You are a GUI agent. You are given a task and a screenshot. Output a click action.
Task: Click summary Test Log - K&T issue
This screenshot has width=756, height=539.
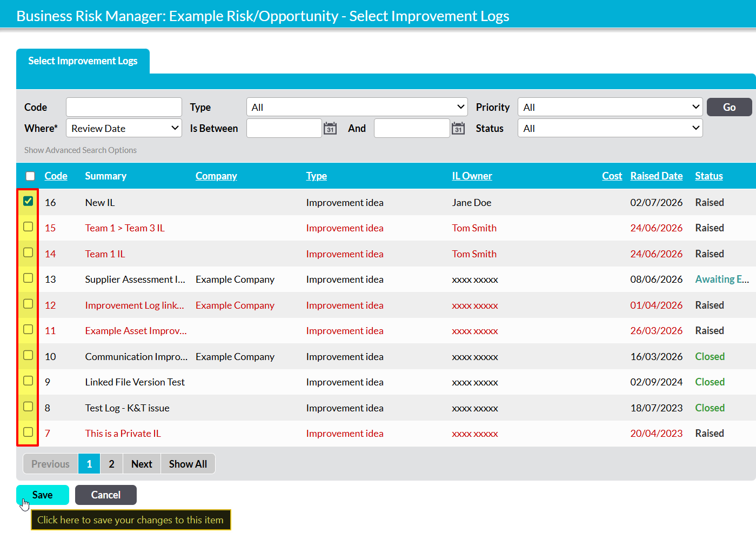[127, 408]
